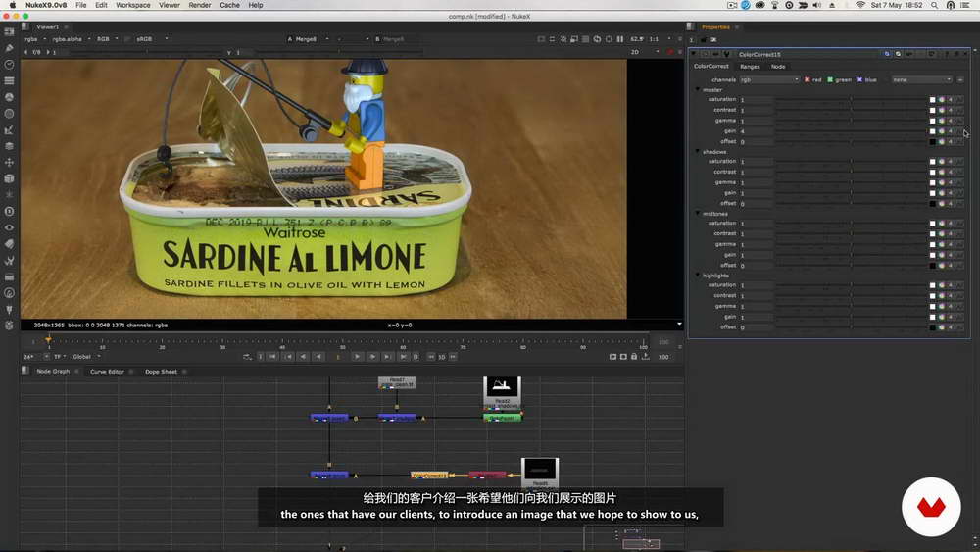Open the Global frame range dropdown

coord(86,356)
